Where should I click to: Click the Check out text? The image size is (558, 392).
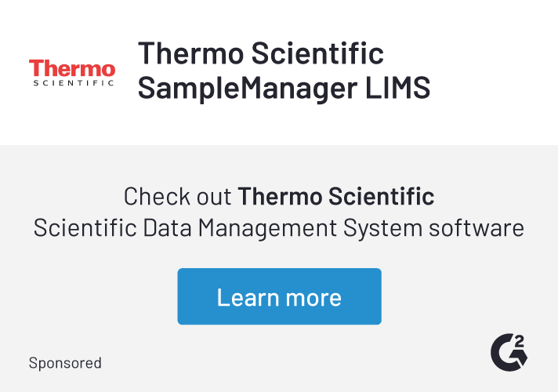[178, 196]
